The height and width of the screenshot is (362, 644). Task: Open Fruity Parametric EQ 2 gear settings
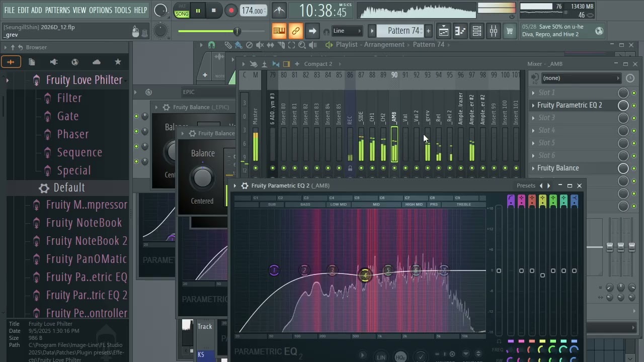coord(245,186)
